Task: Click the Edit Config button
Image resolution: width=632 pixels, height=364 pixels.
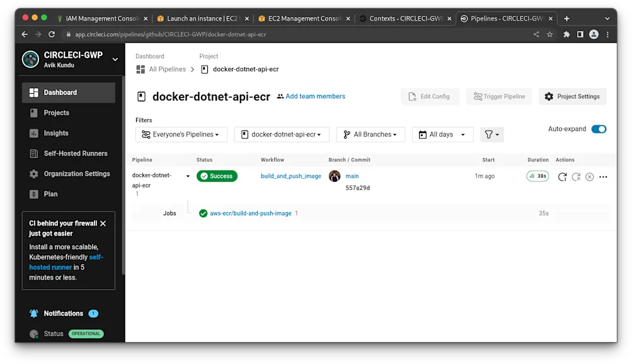Action: click(430, 96)
